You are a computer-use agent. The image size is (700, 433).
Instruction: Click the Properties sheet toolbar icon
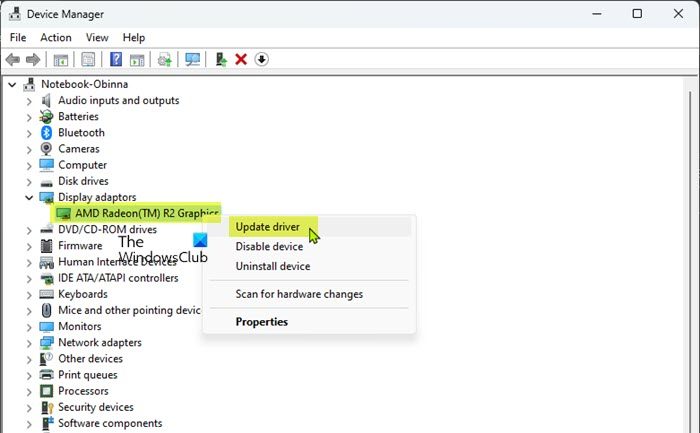pos(89,60)
